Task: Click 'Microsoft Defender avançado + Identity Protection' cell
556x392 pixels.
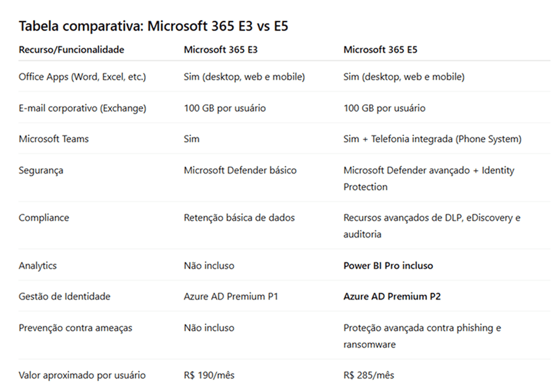Action: point(429,178)
